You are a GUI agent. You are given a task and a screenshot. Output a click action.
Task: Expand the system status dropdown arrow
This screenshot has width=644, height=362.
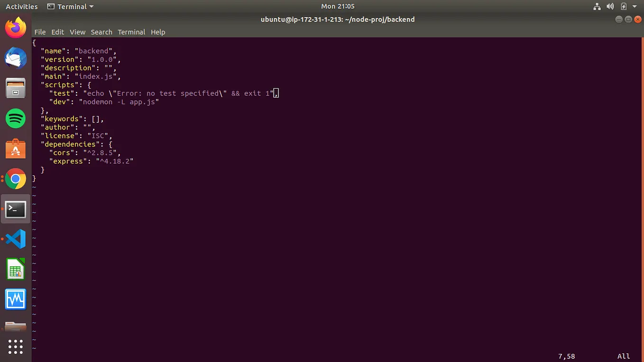[x=635, y=6]
